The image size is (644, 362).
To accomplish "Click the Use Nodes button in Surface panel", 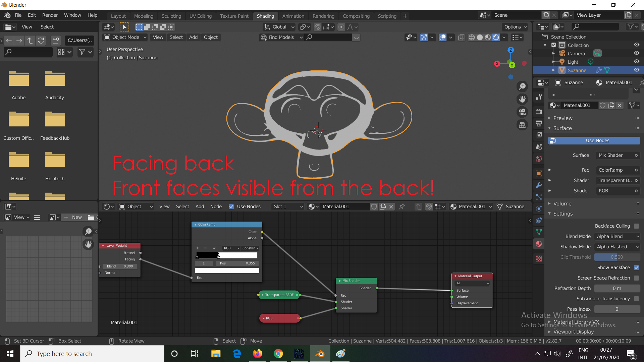I will (x=594, y=141).
